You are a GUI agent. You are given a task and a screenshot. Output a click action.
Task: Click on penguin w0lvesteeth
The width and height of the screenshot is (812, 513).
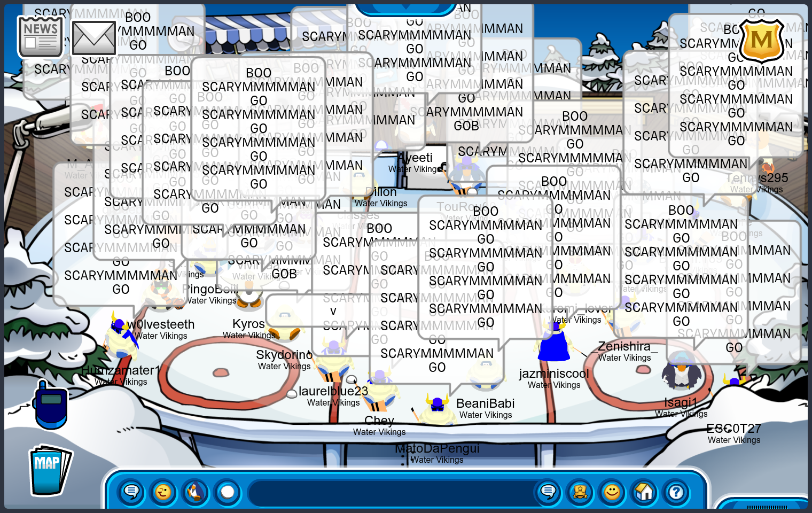pyautogui.click(x=122, y=337)
